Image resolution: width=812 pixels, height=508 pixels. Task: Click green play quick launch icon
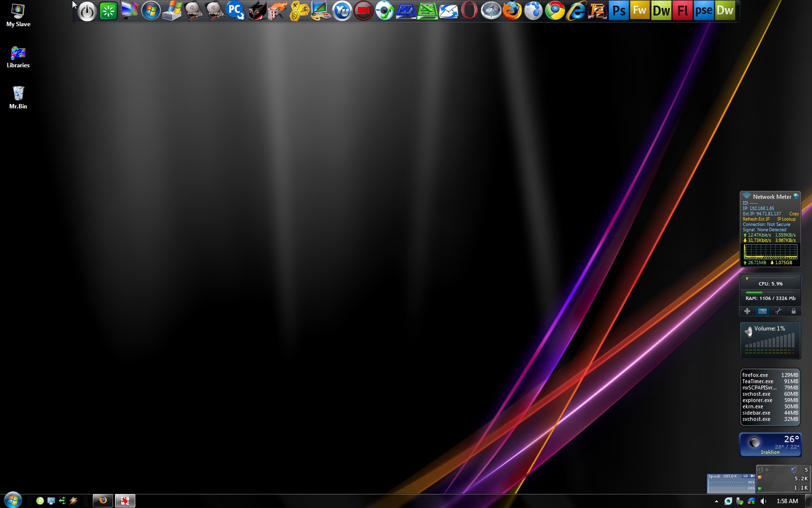pos(40,501)
